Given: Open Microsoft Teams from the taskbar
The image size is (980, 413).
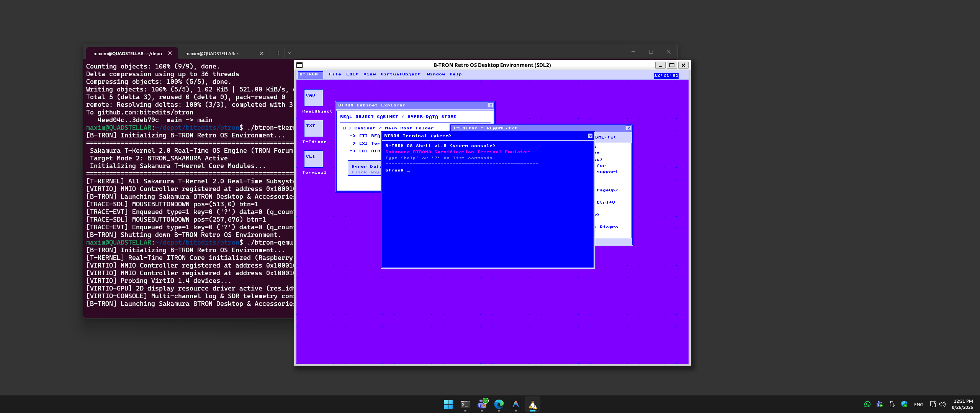Looking at the screenshot, I should point(482,404).
